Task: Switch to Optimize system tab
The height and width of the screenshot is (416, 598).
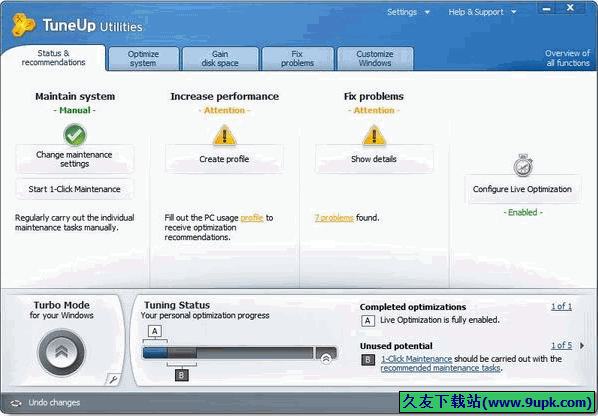Action: (143, 59)
